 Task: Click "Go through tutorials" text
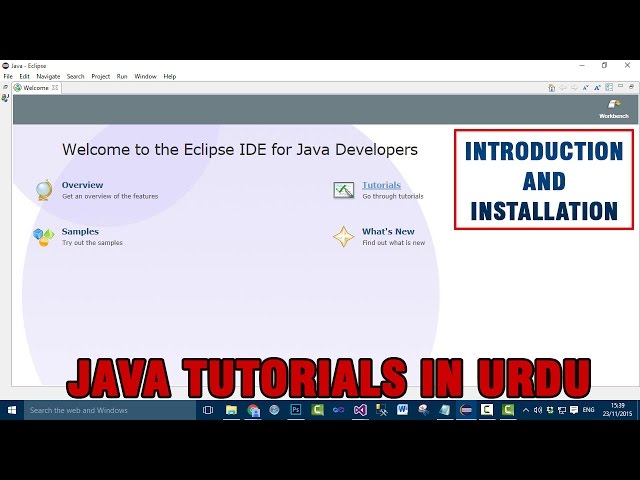point(393,196)
